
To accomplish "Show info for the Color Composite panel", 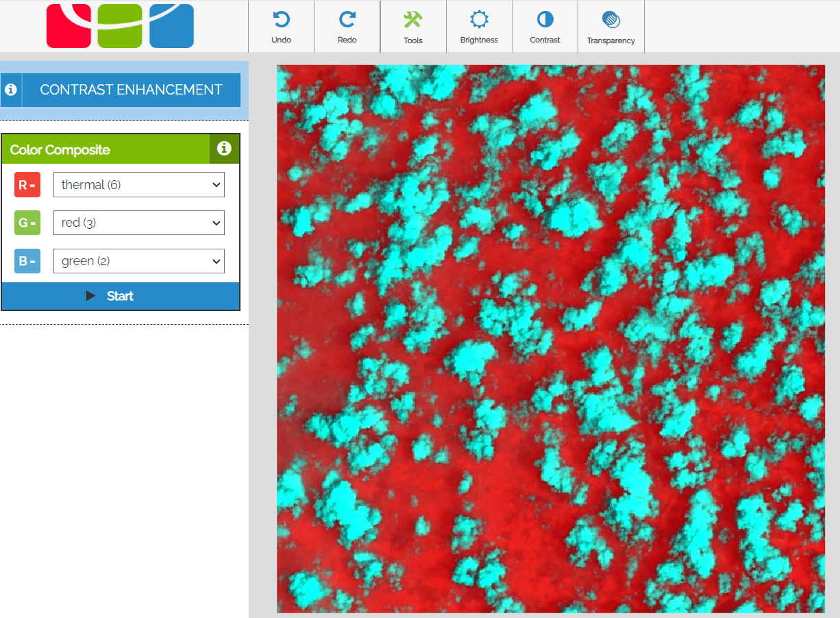I will pyautogui.click(x=224, y=149).
